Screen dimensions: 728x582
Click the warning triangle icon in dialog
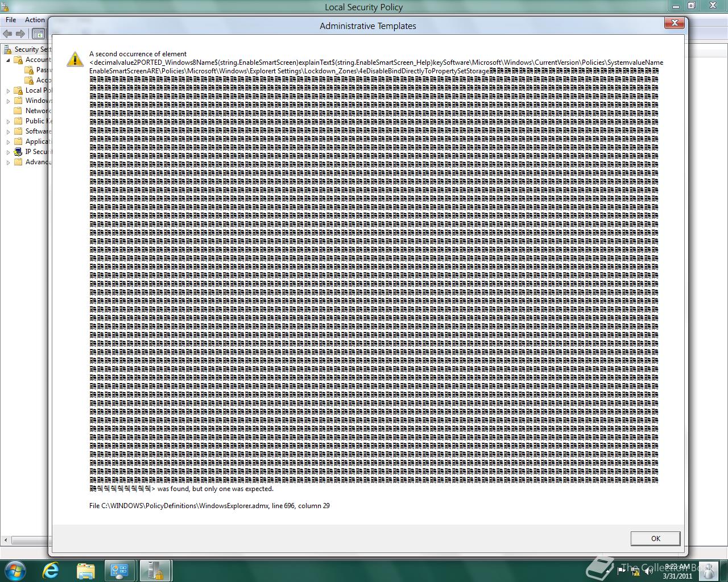[x=75, y=59]
